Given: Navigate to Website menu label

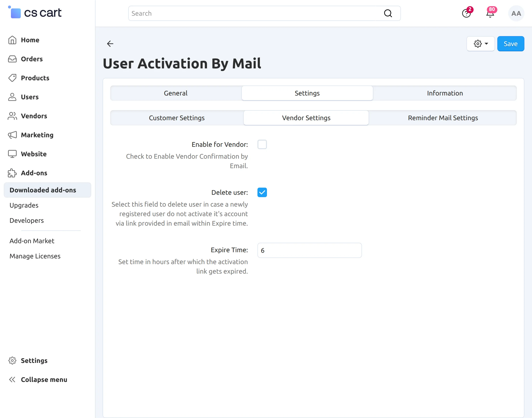Looking at the screenshot, I should [34, 154].
